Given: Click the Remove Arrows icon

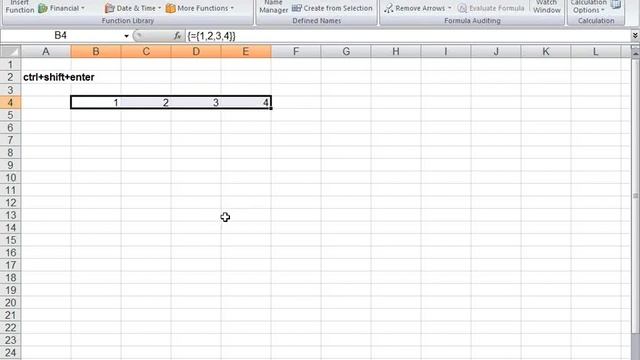Looking at the screenshot, I should click(389, 8).
